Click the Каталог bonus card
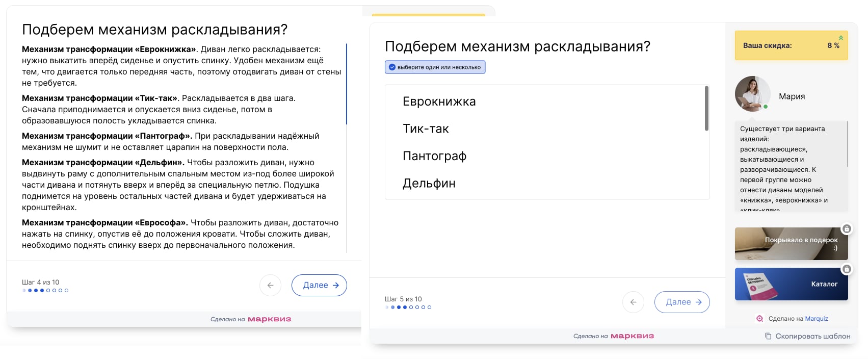This screenshot has width=868, height=359. 791,284
